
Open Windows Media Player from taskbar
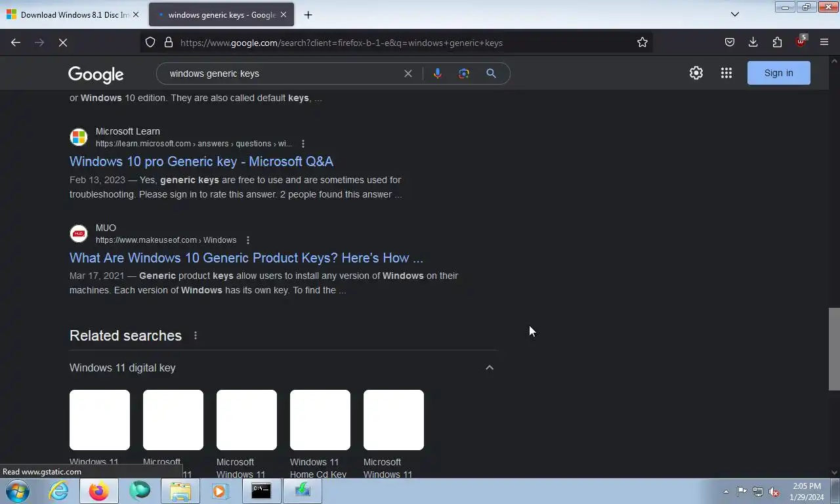coord(220,491)
